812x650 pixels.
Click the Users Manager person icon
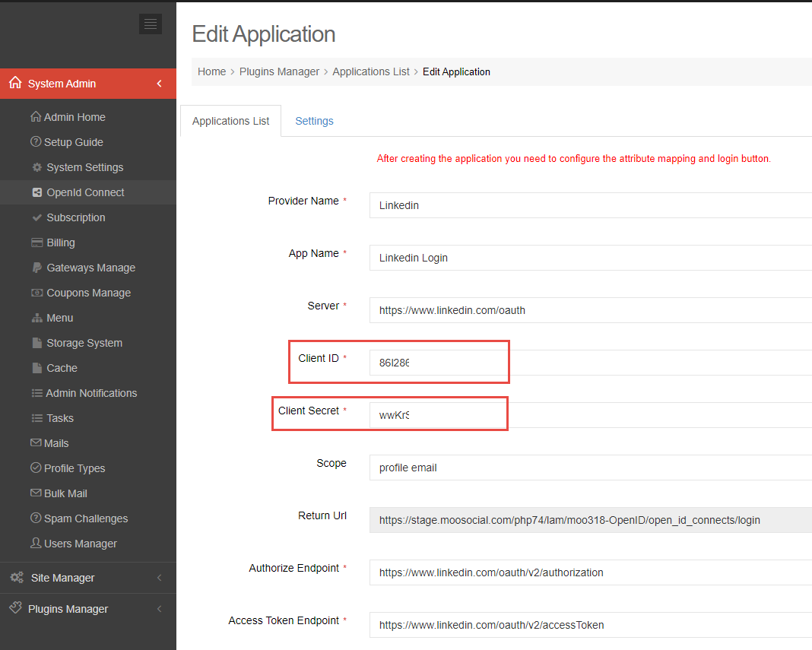(x=36, y=543)
